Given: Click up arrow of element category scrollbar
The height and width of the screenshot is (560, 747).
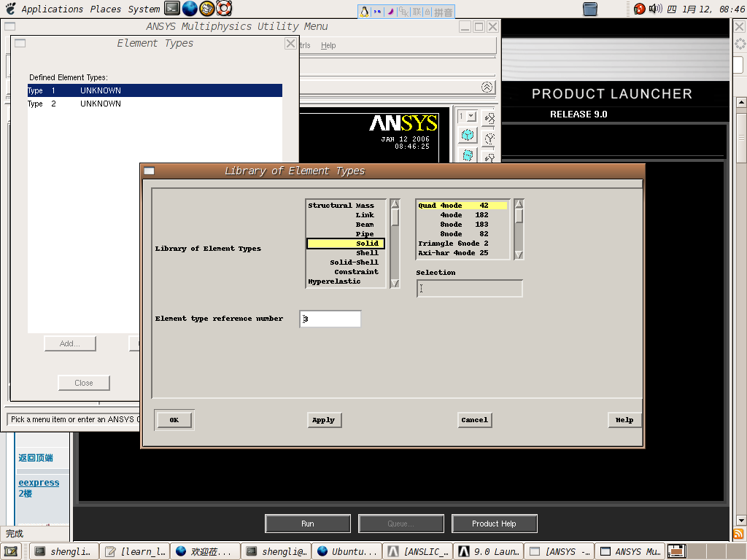Looking at the screenshot, I should (395, 204).
